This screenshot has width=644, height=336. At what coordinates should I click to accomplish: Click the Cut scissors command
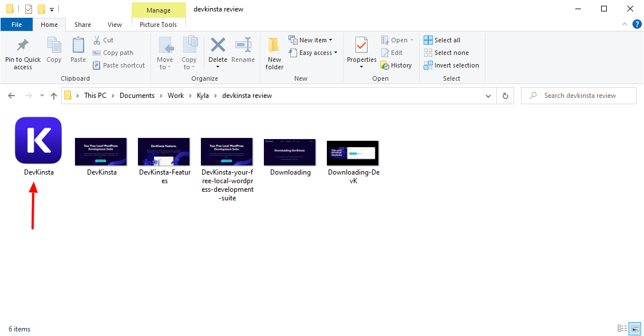pos(103,40)
